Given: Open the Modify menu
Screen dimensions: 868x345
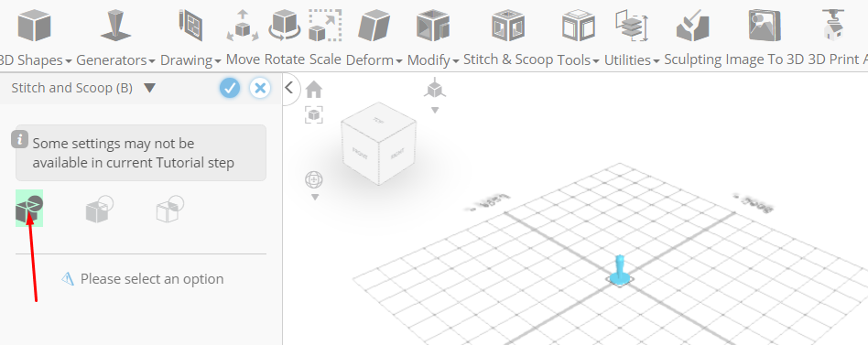Looking at the screenshot, I should click(433, 59).
